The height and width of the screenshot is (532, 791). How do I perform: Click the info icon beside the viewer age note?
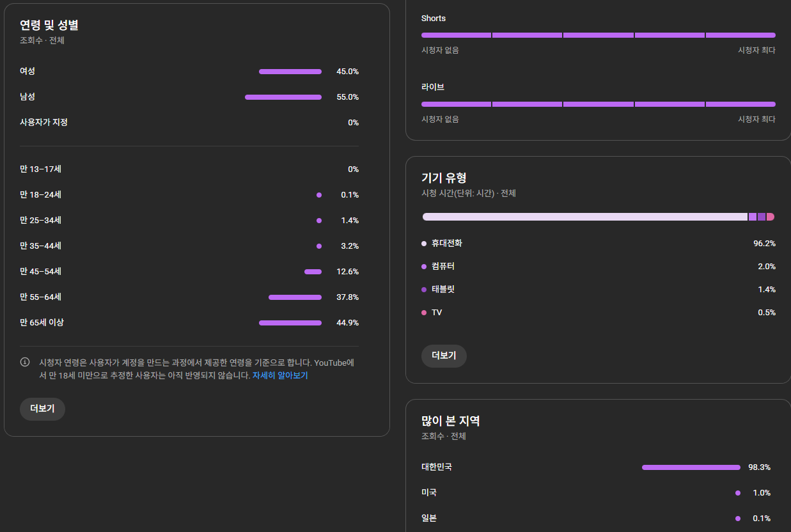click(25, 363)
